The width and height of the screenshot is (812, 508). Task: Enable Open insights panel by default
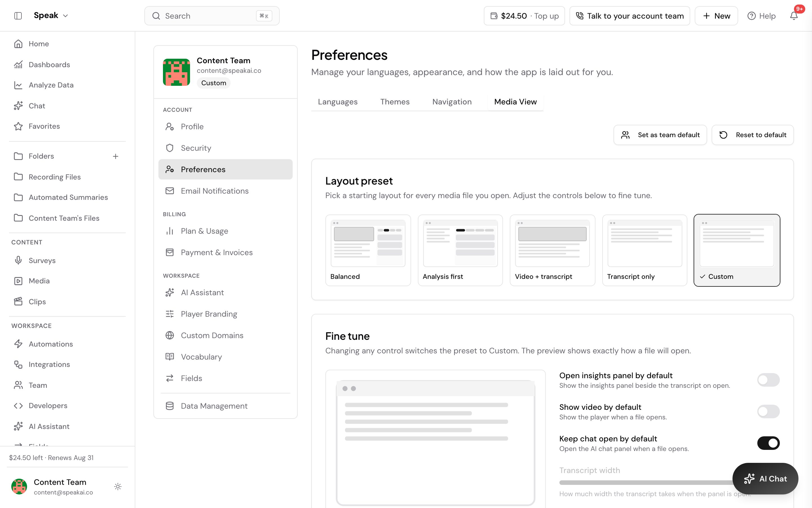(768, 380)
